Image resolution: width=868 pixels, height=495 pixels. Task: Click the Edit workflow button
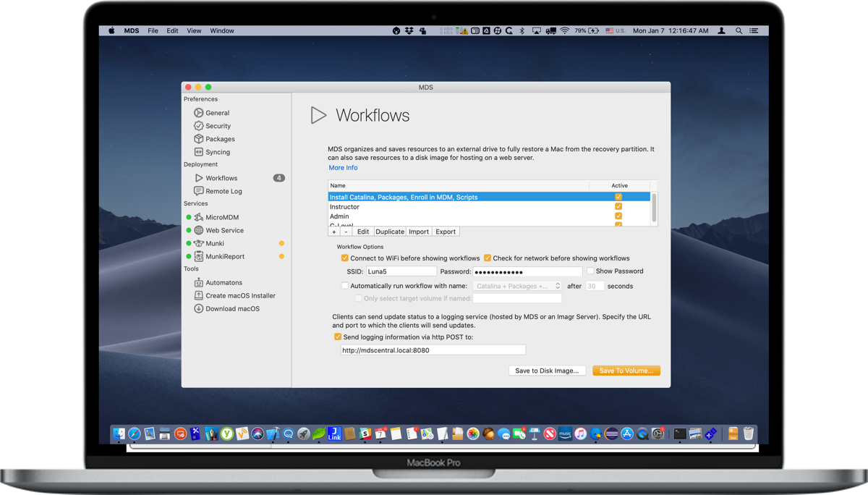363,232
